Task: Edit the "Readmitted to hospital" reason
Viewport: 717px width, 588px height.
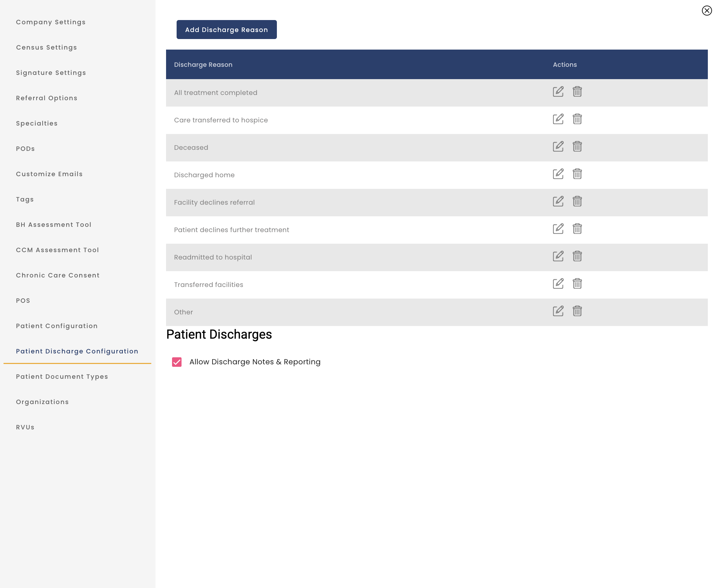Action: (558, 256)
